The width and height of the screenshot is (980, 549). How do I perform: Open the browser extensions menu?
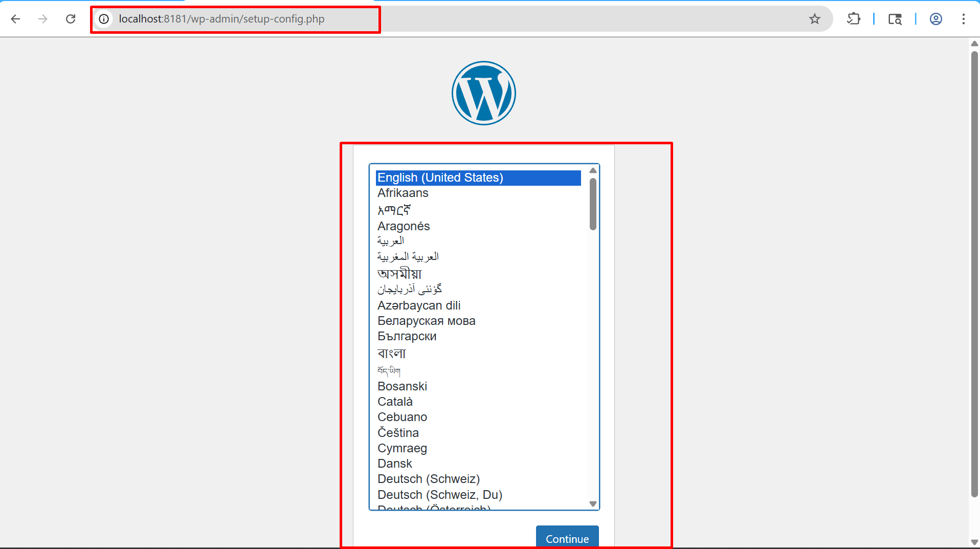coord(854,19)
